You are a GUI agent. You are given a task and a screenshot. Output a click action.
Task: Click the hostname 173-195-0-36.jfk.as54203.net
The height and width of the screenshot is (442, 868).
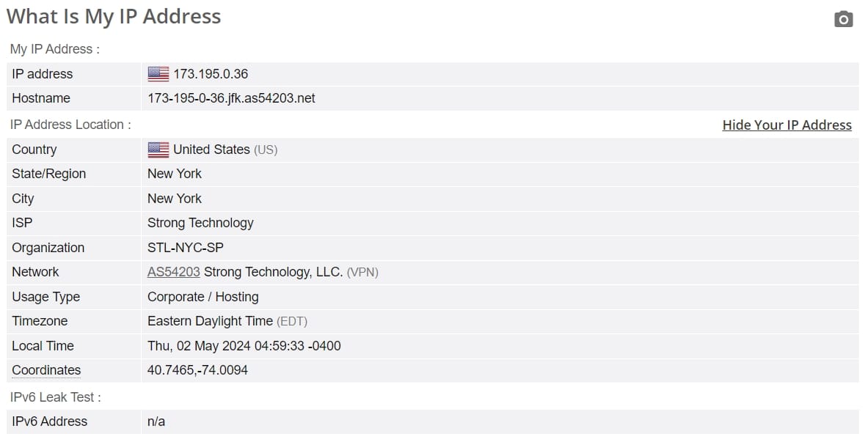click(x=231, y=98)
